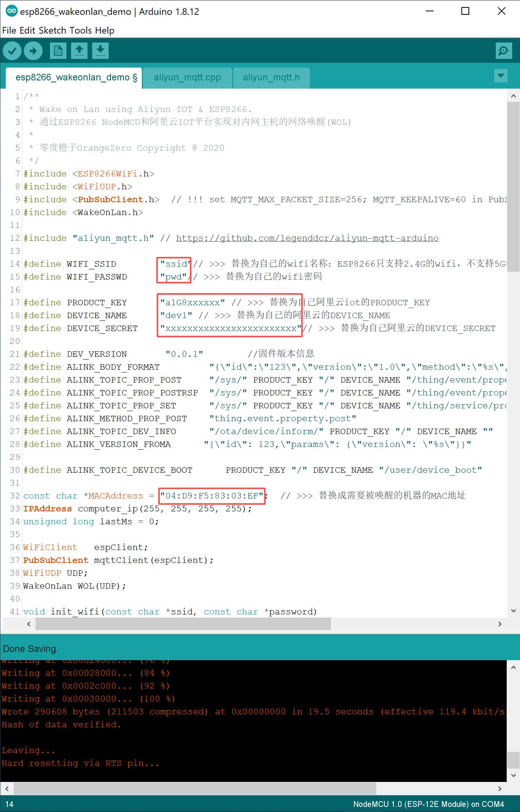Screen dimensions: 520x812
Task: Click the Arduino logo in title bar
Action: click(11, 11)
